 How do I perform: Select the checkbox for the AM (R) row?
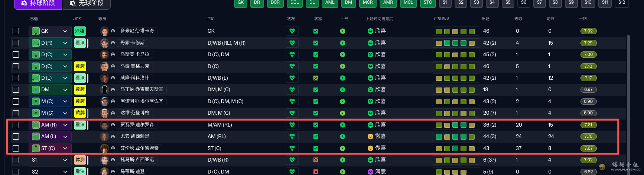pos(16,125)
